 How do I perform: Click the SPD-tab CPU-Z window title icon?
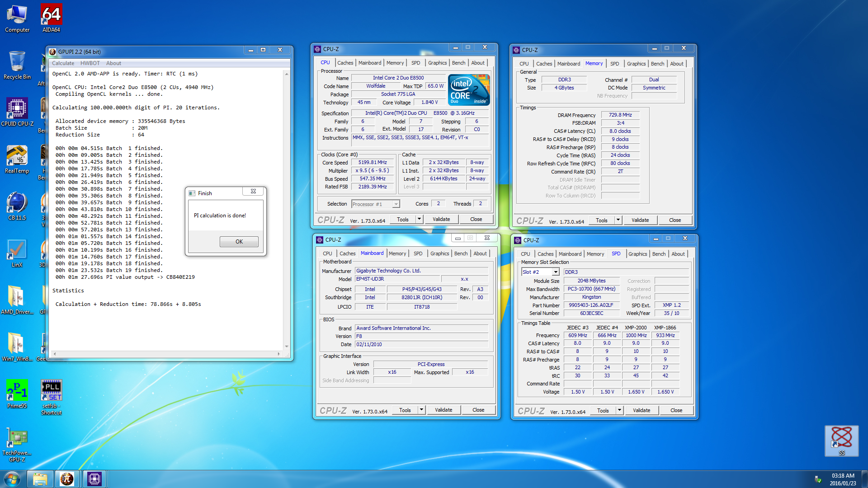(x=518, y=240)
